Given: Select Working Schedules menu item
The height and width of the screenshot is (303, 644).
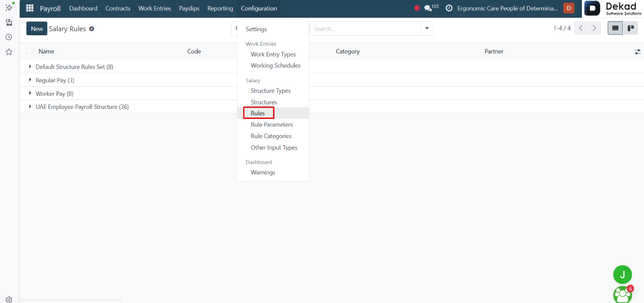Looking at the screenshot, I should coord(276,66).
